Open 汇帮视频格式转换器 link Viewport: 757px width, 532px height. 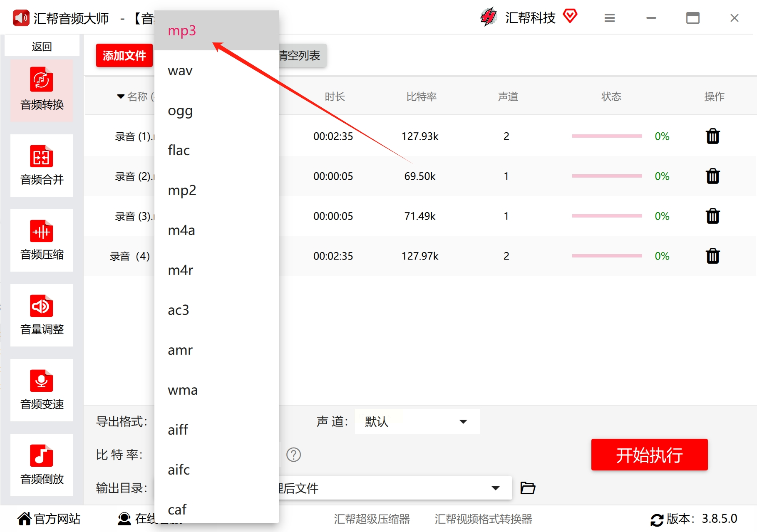(483, 519)
